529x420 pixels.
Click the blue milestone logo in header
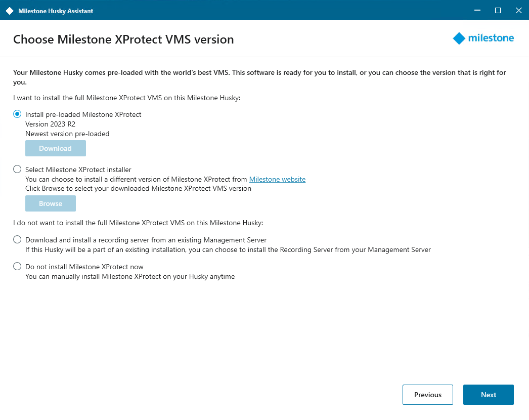pos(483,38)
